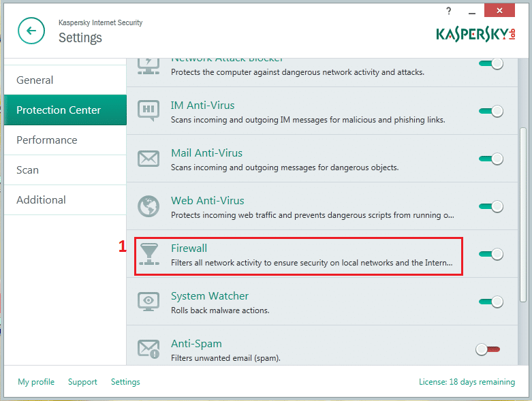Open the Web Anti-Virus settings link
This screenshot has height=401, width=532.
[207, 201]
